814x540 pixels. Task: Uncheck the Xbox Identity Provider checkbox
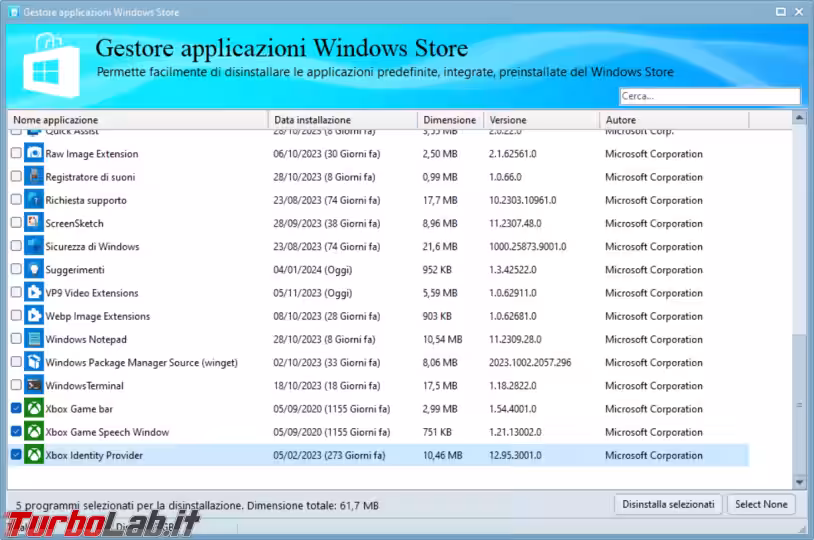point(15,455)
